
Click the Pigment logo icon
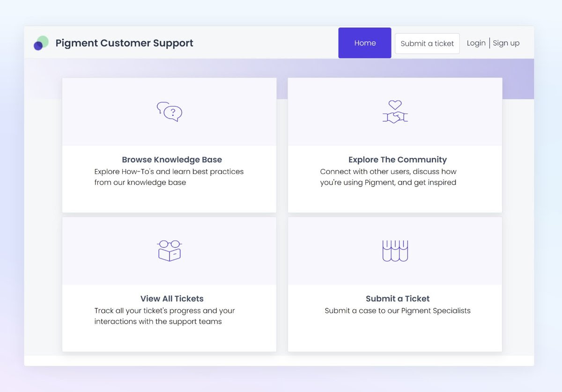tap(41, 43)
